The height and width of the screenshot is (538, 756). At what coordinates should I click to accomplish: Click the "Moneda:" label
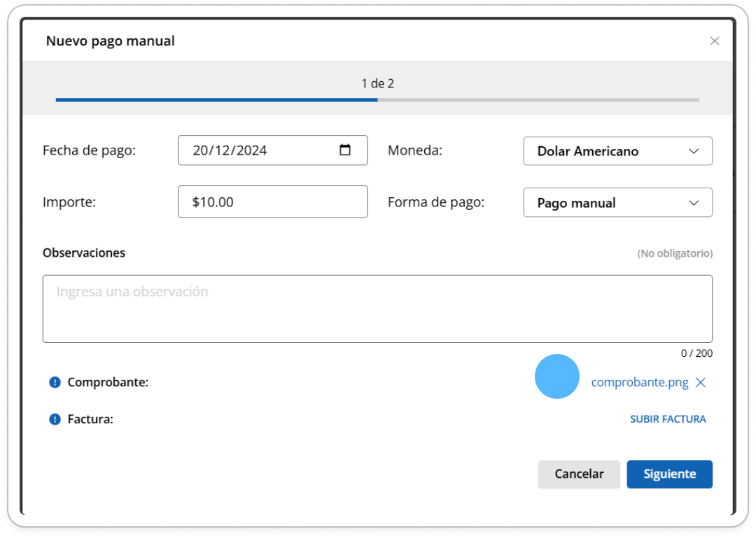pyautogui.click(x=414, y=150)
